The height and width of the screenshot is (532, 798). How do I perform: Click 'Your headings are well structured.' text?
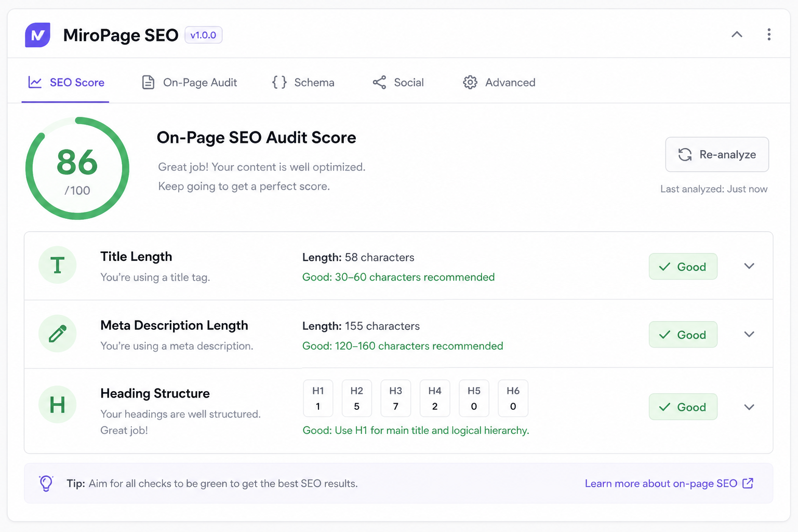[x=180, y=414]
